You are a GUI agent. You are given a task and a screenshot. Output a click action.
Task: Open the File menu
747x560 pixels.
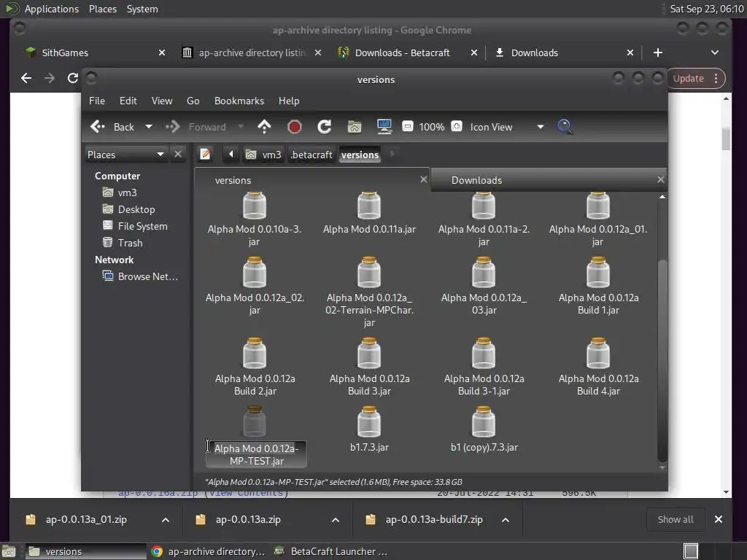tap(97, 101)
